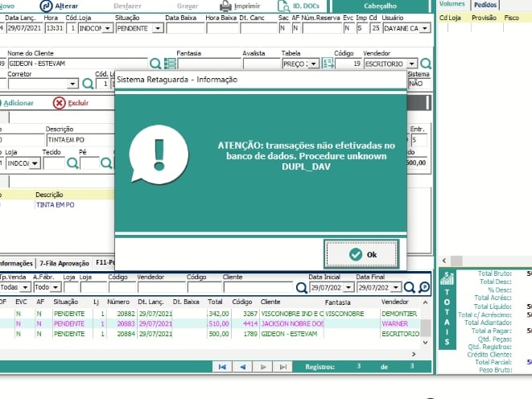Click the Nome do Cliente input field
Viewport: 532px width, 399px height.
pos(76,64)
